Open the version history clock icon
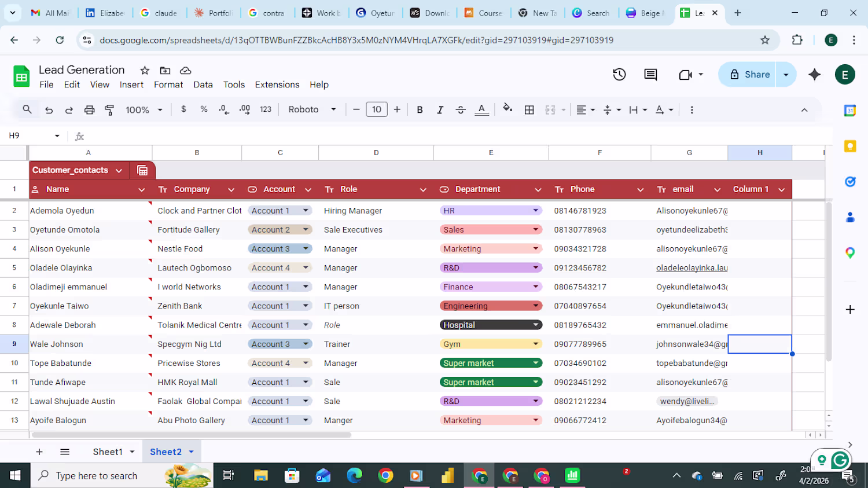Viewport: 868px width, 488px height. [619, 74]
